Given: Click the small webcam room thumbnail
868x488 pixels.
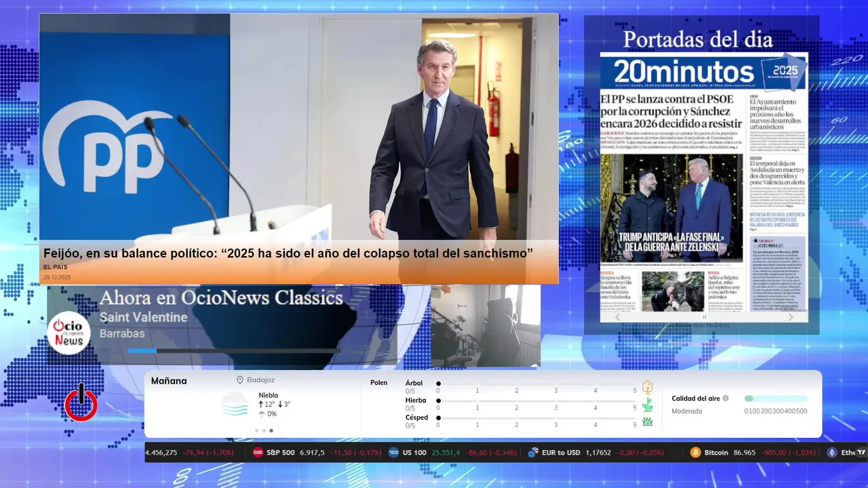Looking at the screenshot, I should [x=486, y=326].
